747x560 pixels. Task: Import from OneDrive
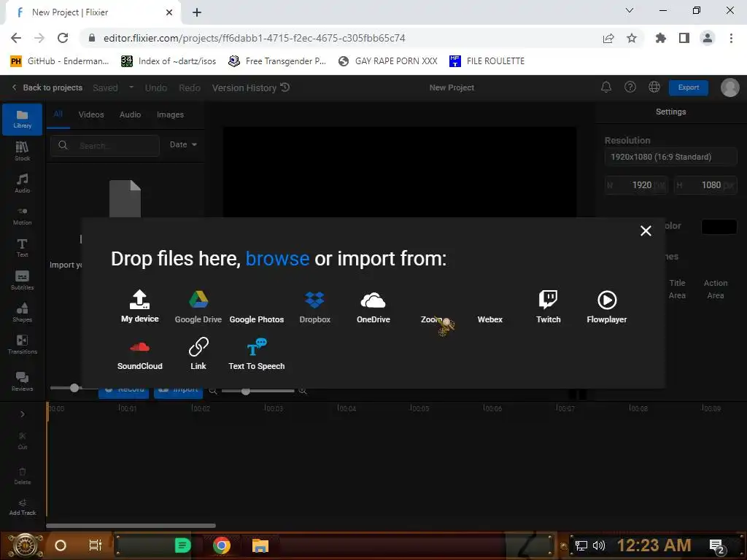pyautogui.click(x=373, y=307)
